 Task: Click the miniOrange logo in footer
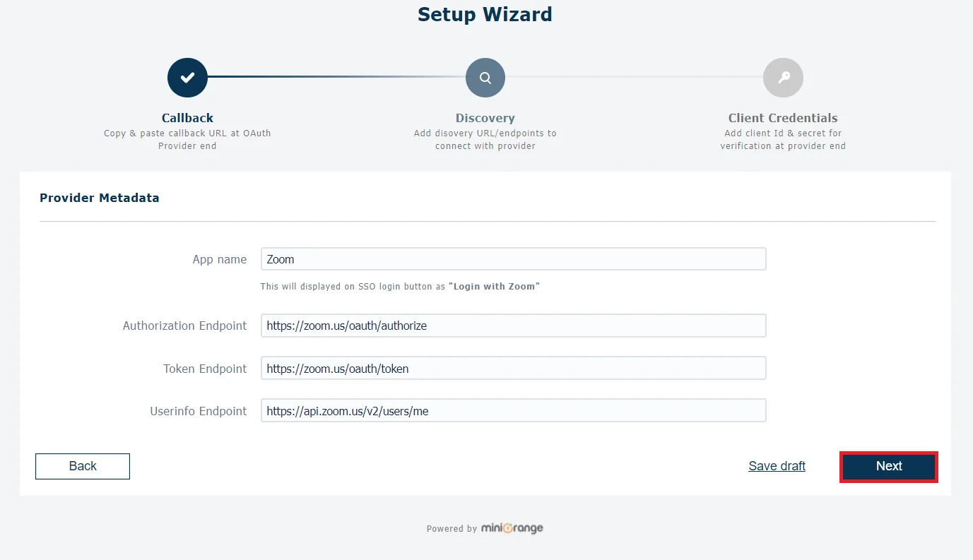click(x=512, y=528)
